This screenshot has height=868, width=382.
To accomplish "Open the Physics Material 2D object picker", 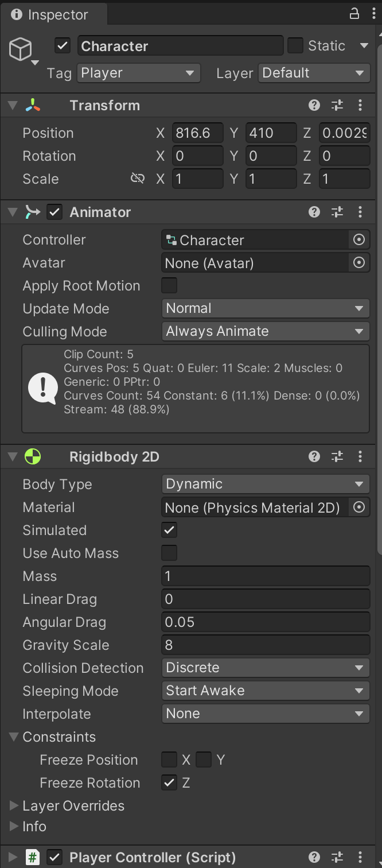I will click(x=359, y=507).
